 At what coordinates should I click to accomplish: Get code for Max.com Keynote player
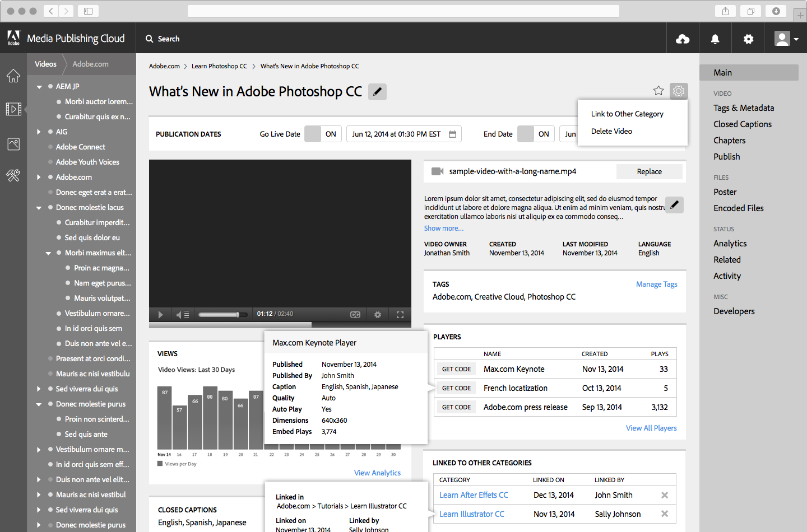456,369
